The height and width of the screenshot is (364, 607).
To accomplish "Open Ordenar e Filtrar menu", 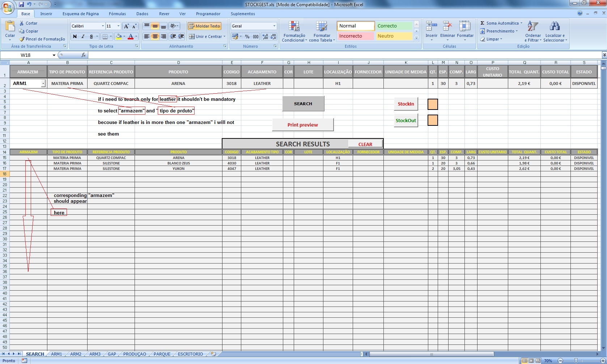I will tap(533, 31).
